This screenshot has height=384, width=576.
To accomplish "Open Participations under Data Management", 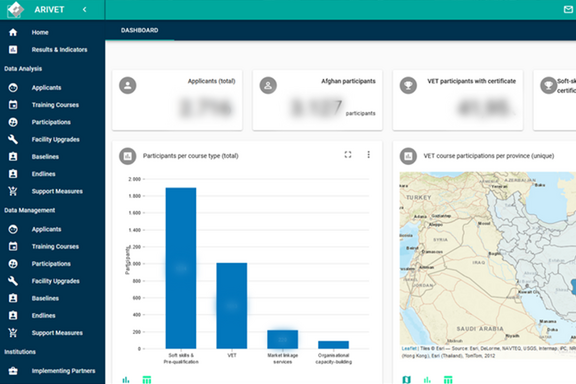I will point(51,263).
